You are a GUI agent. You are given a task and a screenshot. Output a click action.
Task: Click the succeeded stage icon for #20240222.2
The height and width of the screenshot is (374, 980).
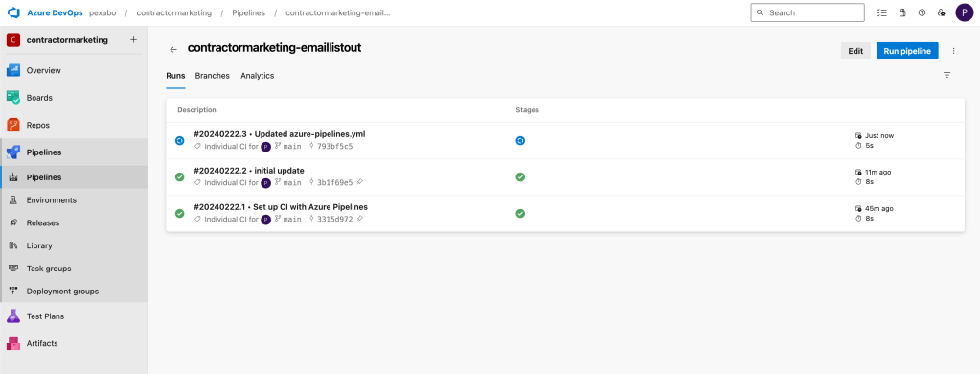pos(520,177)
